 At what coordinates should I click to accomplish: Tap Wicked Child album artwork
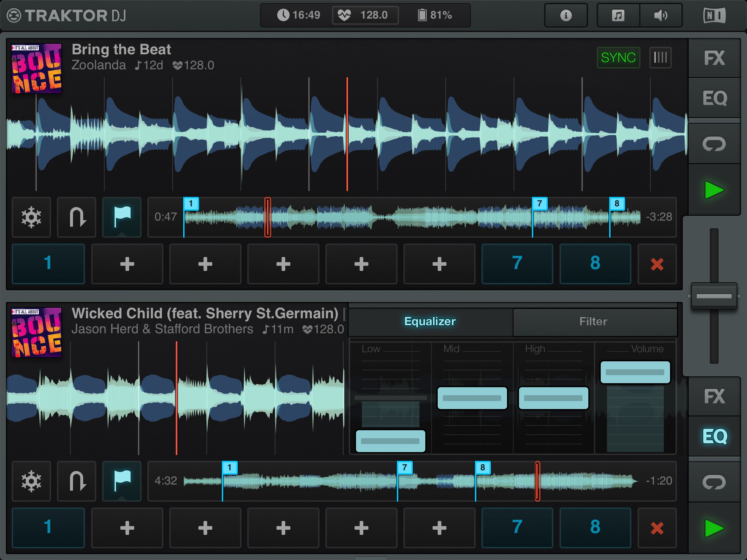[x=36, y=332]
